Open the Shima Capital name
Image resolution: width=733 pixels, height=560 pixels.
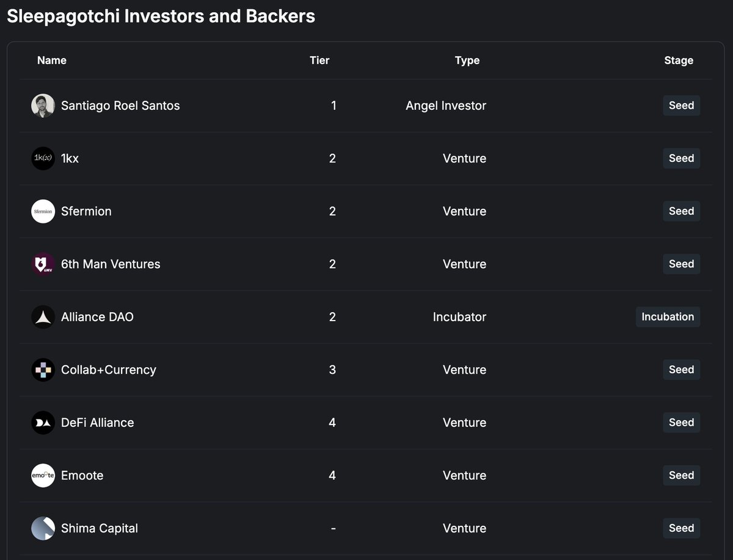coord(100,528)
